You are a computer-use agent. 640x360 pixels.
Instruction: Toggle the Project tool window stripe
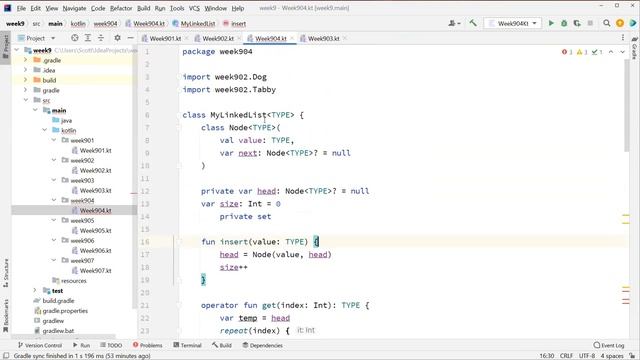[x=6, y=47]
